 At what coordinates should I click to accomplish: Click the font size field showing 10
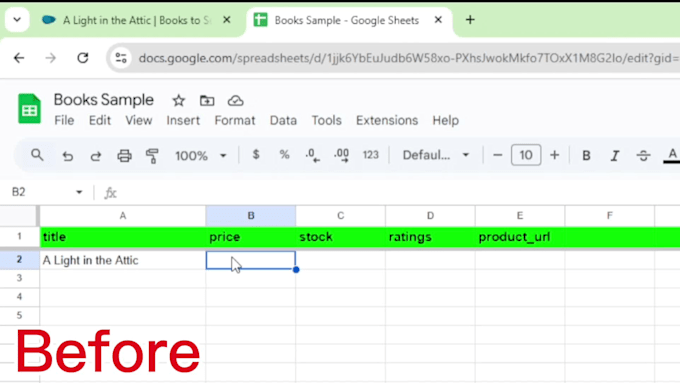point(526,155)
